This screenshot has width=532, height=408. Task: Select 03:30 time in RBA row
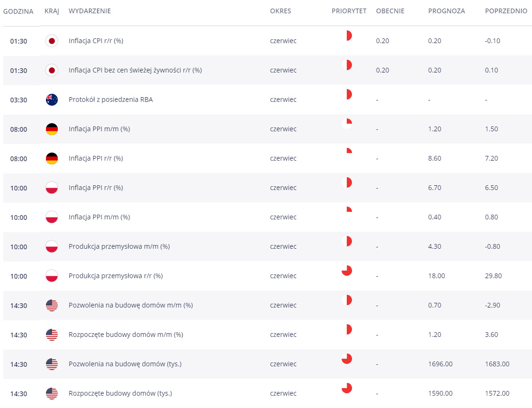18,100
